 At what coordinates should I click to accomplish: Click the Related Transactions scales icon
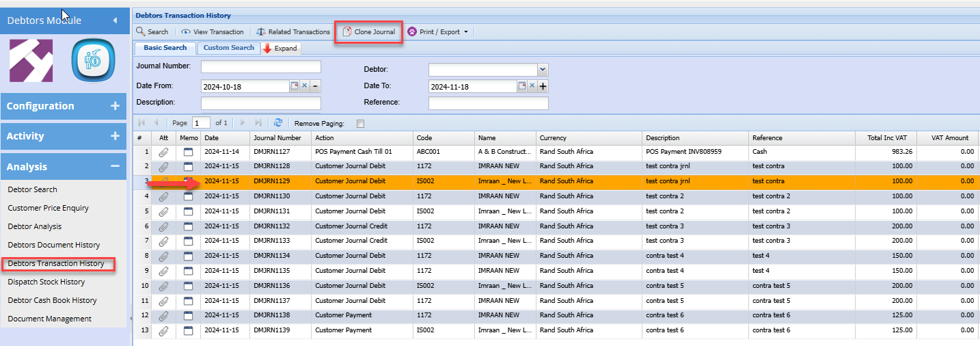[x=261, y=32]
